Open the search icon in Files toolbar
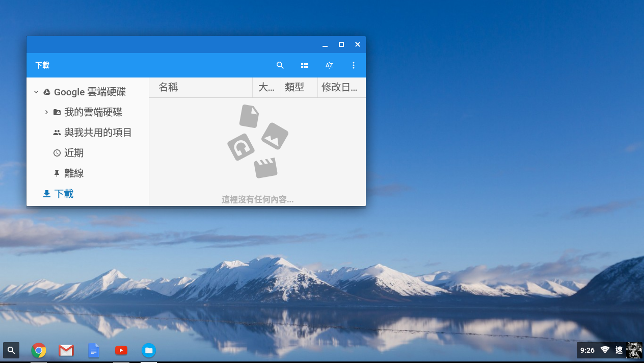Viewport: 644px width, 363px height. (x=280, y=65)
